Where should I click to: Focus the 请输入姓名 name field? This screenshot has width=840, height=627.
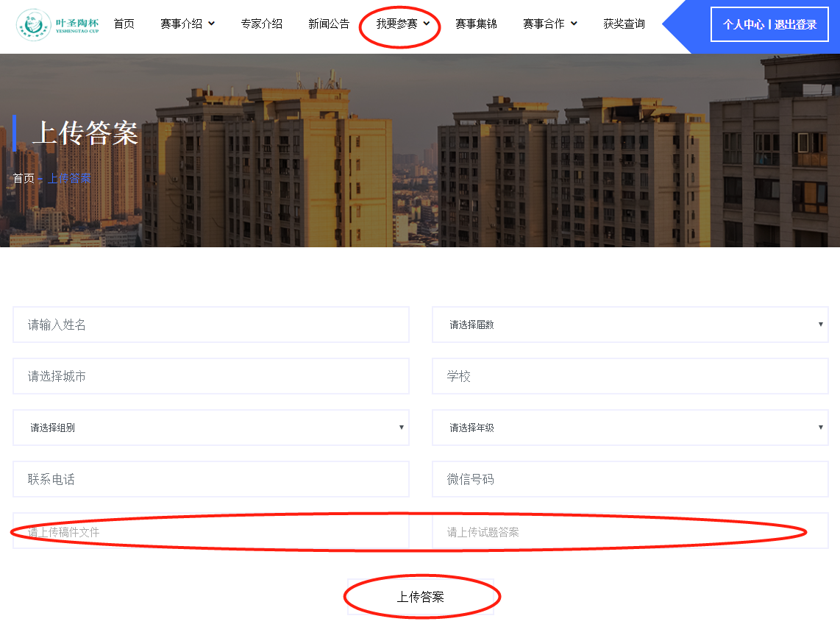pyautogui.click(x=211, y=325)
